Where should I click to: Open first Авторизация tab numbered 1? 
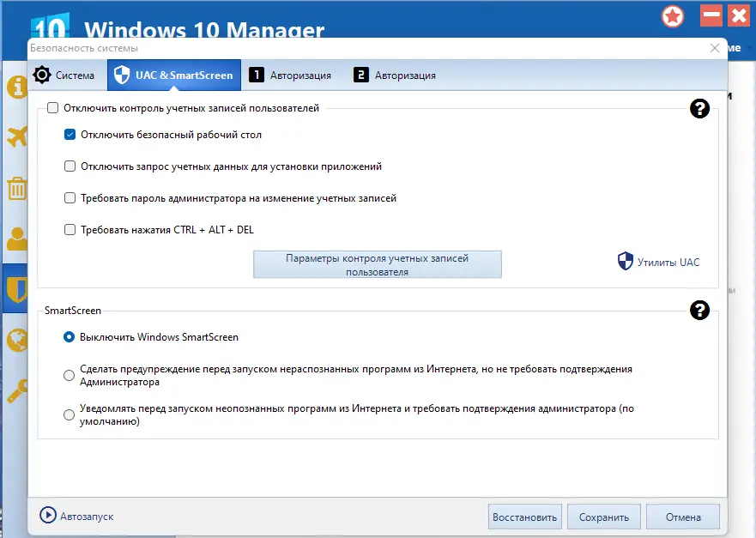pyautogui.click(x=291, y=75)
